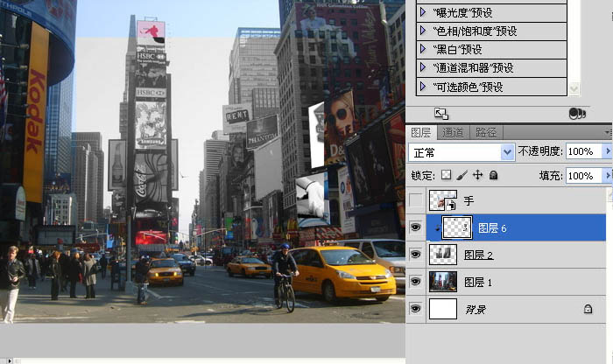Click the 不透明度 opacity value field

point(584,151)
